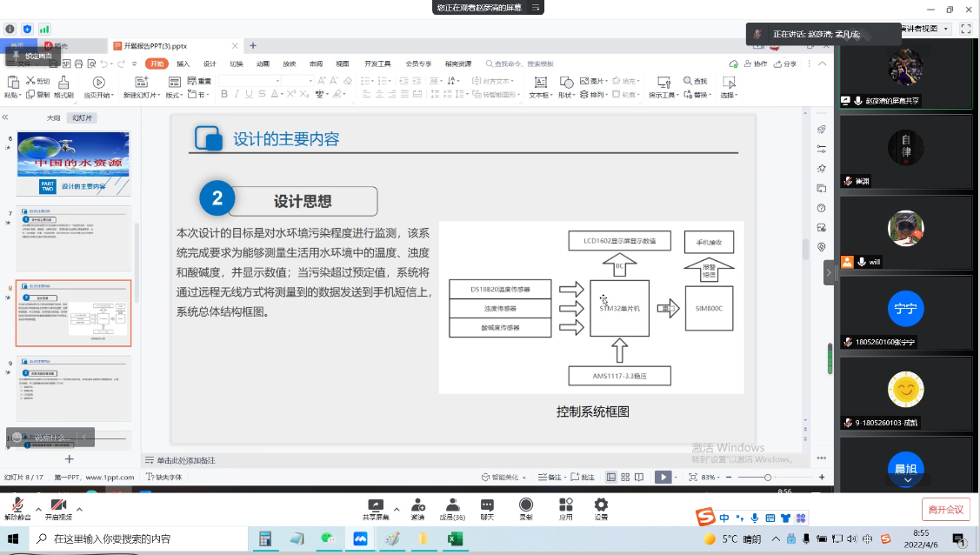Turn on video camera in meeting
The width and height of the screenshot is (980, 555).
coord(58,506)
